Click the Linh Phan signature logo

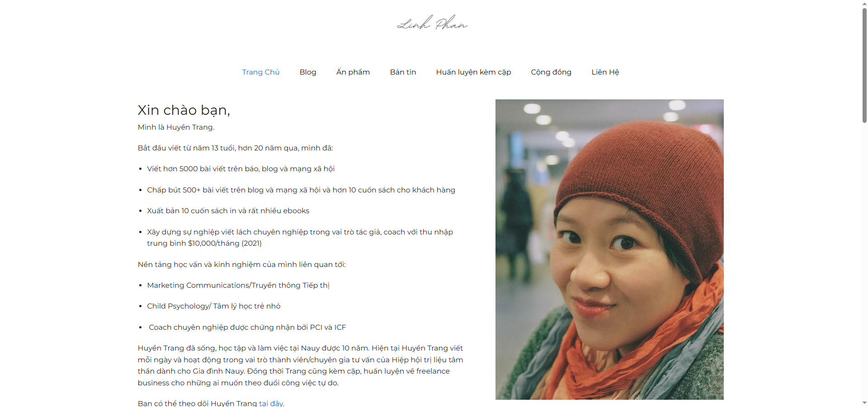pyautogui.click(x=432, y=23)
